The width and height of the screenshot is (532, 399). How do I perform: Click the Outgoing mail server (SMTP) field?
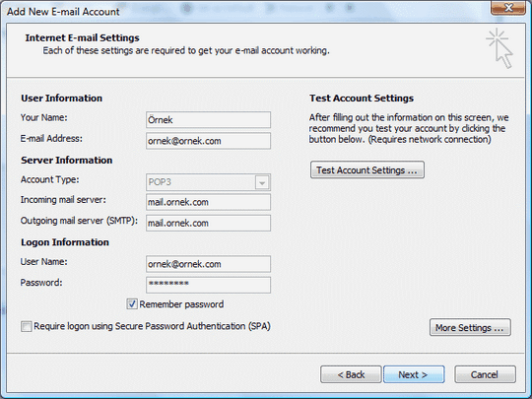click(x=208, y=223)
